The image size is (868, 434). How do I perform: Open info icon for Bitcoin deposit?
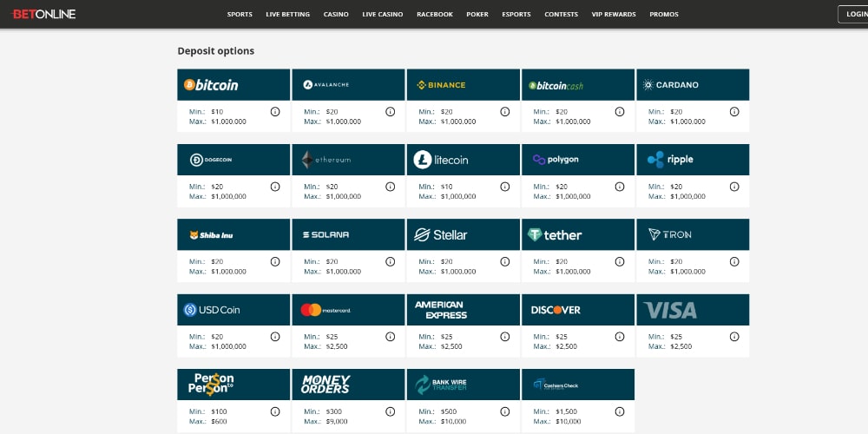275,112
